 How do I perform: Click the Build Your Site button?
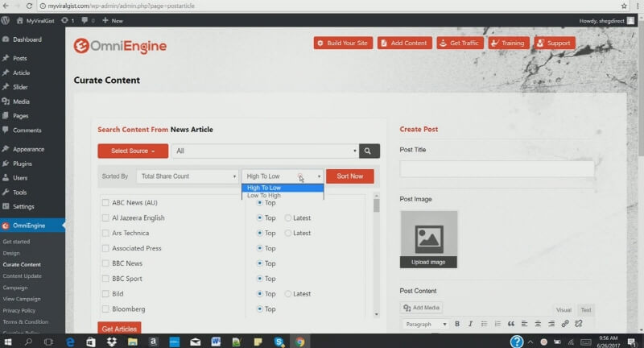[343, 43]
